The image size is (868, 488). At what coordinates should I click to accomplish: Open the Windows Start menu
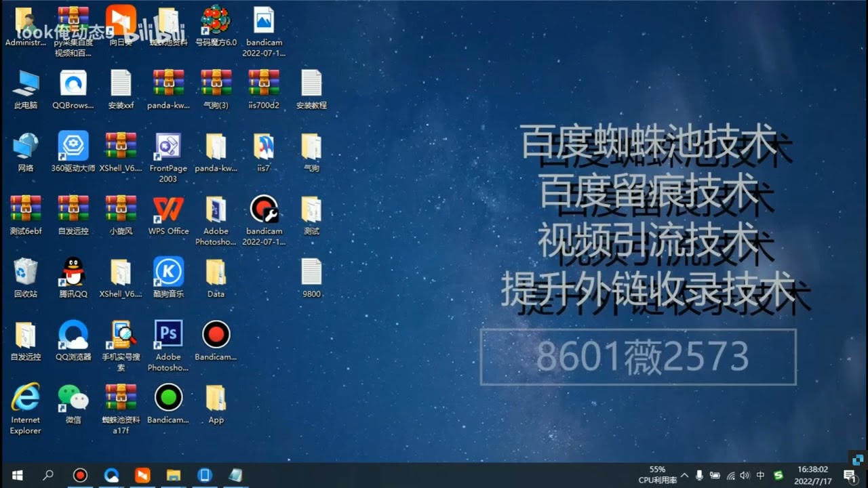pyautogui.click(x=17, y=475)
